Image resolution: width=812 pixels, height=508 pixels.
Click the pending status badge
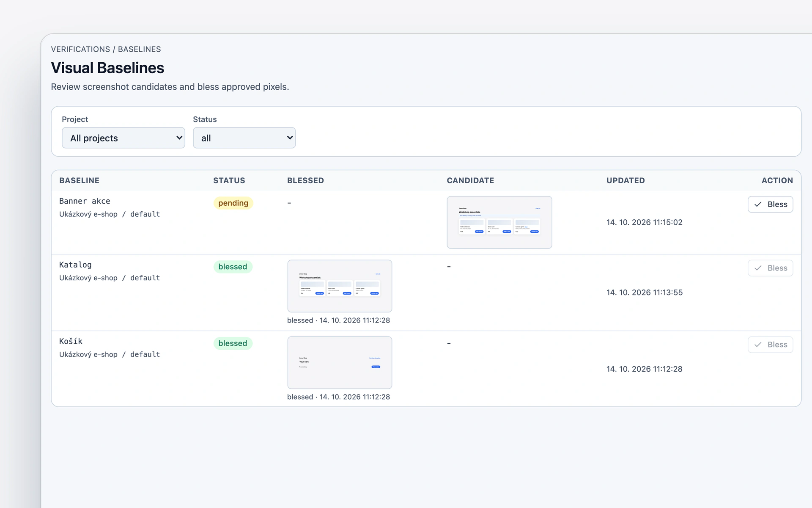coord(233,203)
